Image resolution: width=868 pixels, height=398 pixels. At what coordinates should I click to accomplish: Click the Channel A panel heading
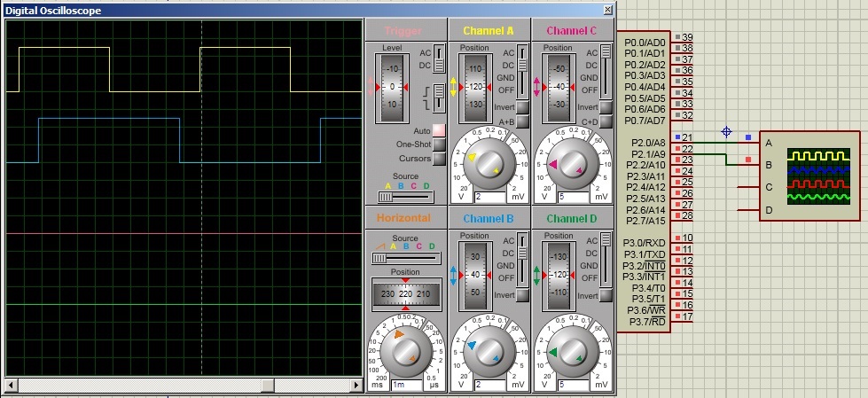click(x=489, y=31)
